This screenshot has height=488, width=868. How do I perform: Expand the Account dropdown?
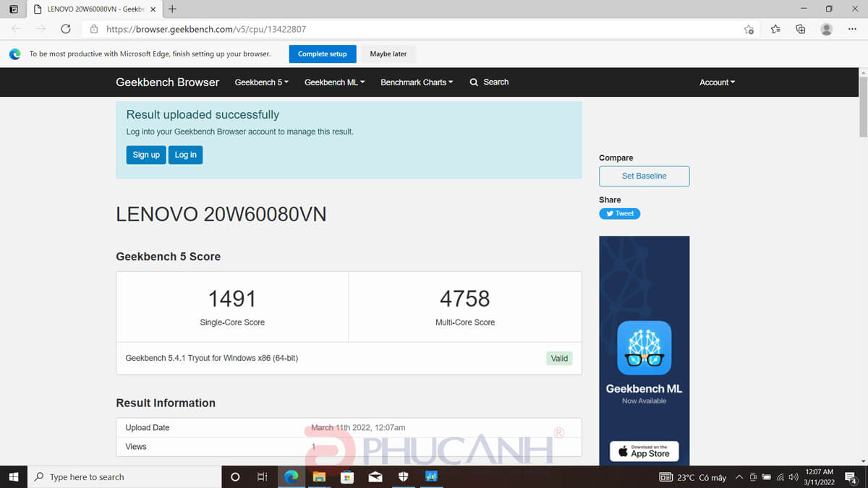(x=717, y=82)
